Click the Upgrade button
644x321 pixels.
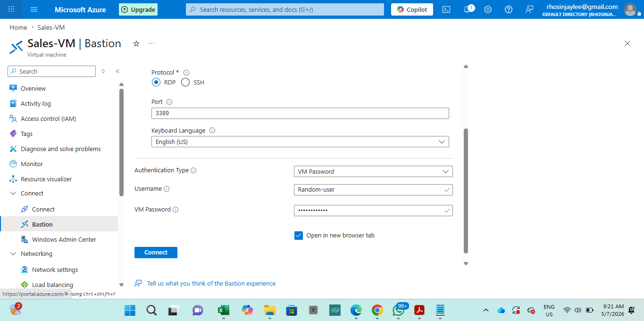coord(138,9)
